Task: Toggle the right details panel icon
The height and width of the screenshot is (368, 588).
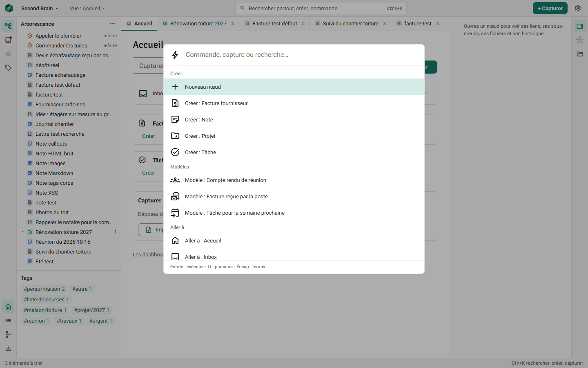Action: 580,26
